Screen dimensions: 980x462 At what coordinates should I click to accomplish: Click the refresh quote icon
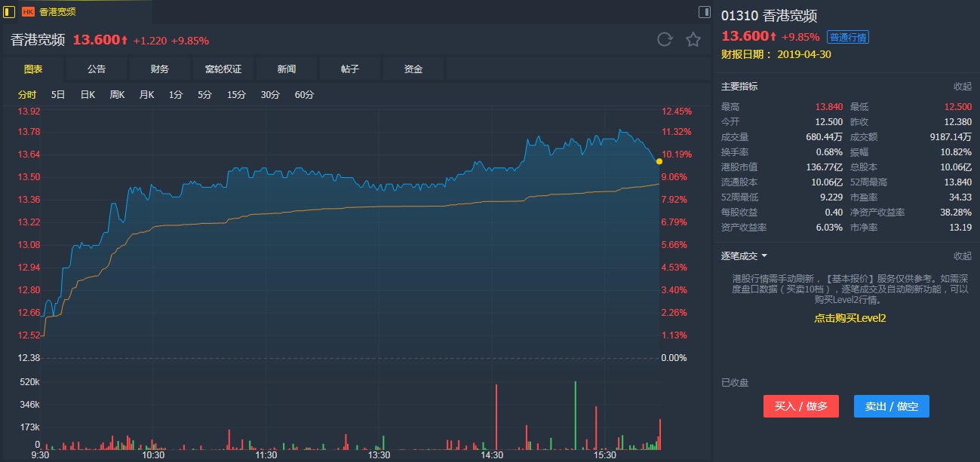[x=665, y=40]
